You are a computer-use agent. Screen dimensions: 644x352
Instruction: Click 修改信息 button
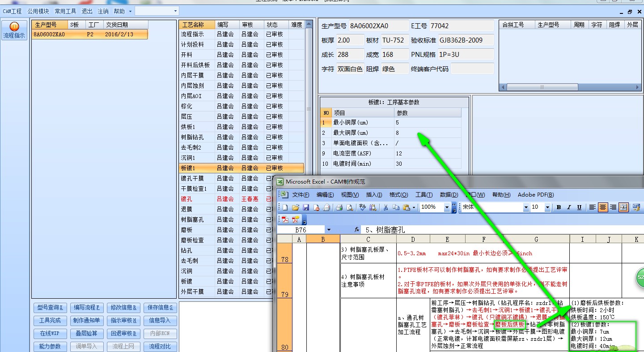[123, 308]
